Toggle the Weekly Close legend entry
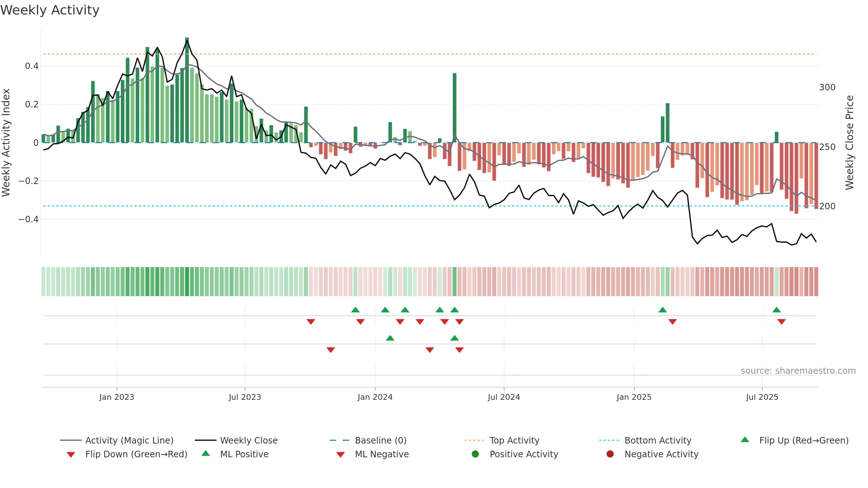868x488 pixels. click(236, 440)
